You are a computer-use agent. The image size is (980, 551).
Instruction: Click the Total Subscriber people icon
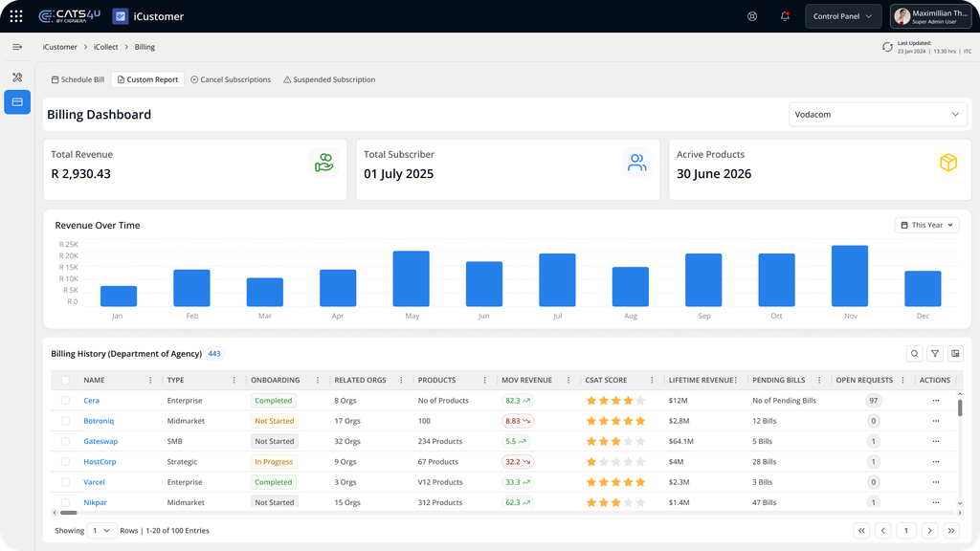tap(636, 163)
